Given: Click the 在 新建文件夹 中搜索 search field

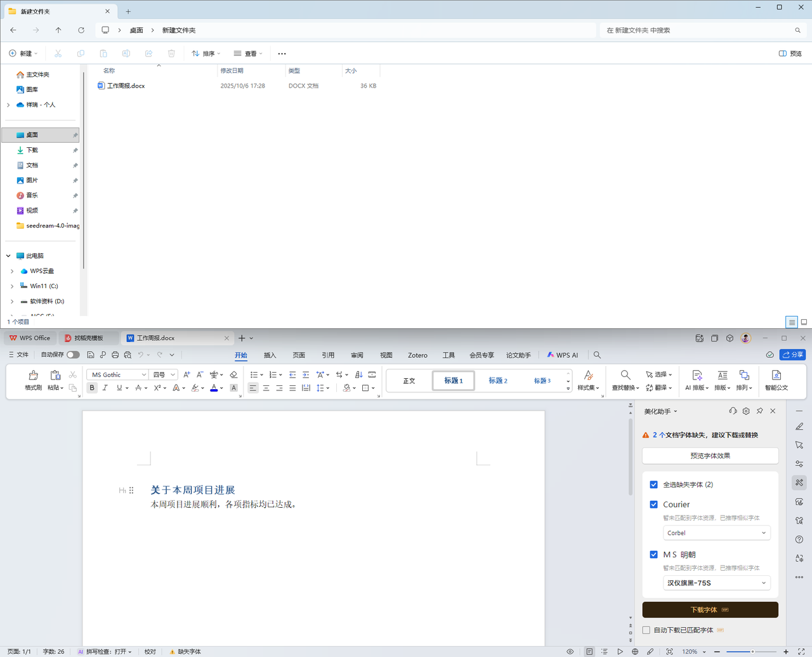Looking at the screenshot, I should pyautogui.click(x=702, y=30).
